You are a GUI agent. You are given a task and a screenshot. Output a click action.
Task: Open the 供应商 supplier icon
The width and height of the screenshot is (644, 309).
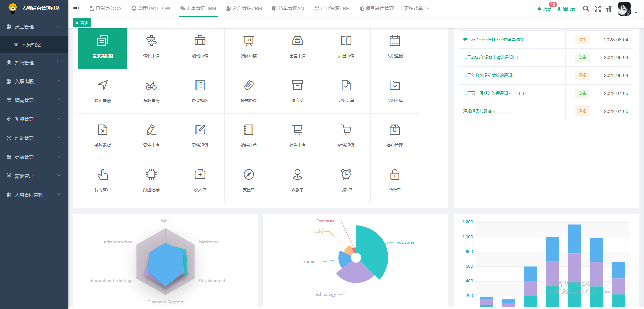297,85
